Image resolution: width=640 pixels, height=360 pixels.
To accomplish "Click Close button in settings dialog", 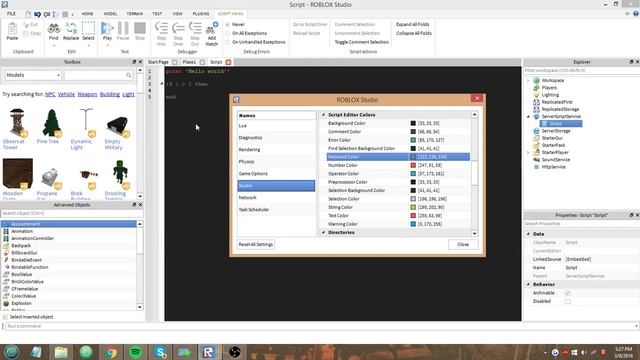I will tap(463, 244).
